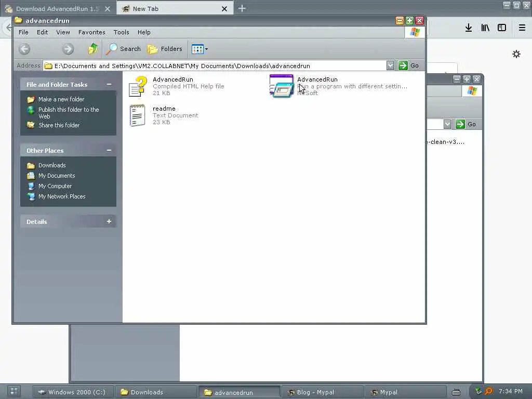The image size is (532, 399).
Task: Switch to Mypal taskbar item
Action: (x=405, y=392)
